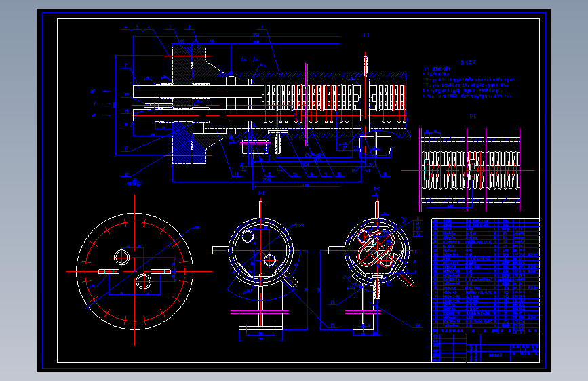Click the vertical vent pipe atop the main view
588x381 pixels.
(x=366, y=64)
